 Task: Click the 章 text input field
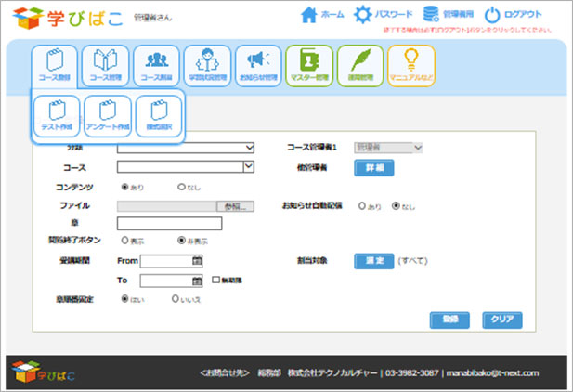[169, 223]
